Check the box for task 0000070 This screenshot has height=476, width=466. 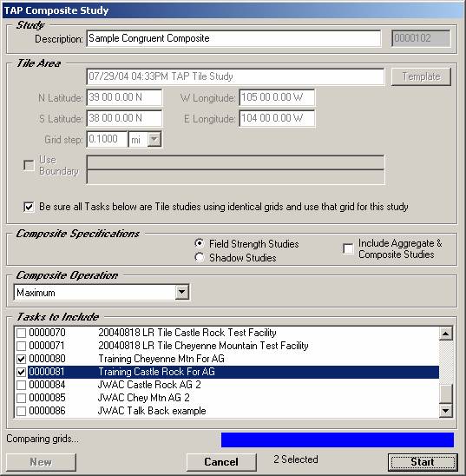(21, 333)
